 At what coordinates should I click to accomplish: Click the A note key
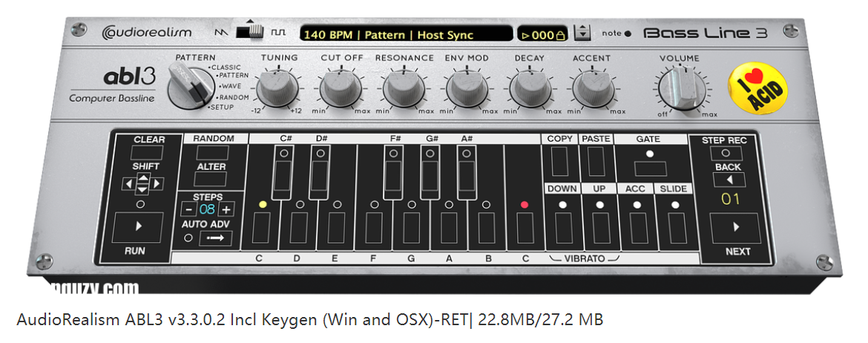450,227
